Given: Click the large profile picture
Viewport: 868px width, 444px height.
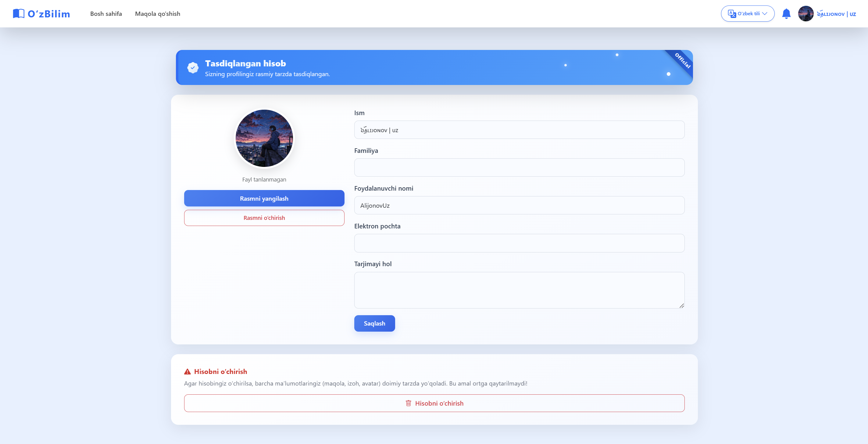Looking at the screenshot, I should 264,138.
